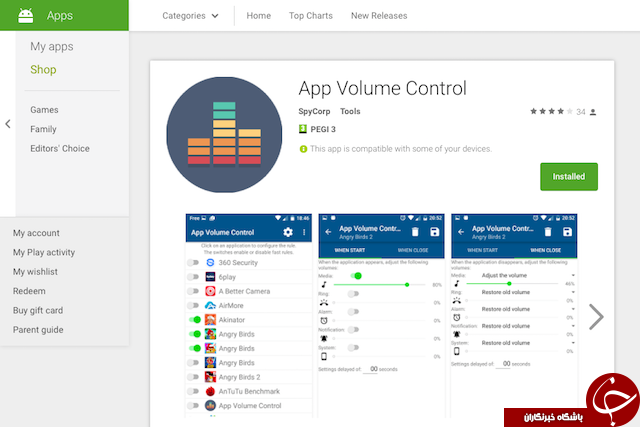Toggle the 6play switch

193,277
